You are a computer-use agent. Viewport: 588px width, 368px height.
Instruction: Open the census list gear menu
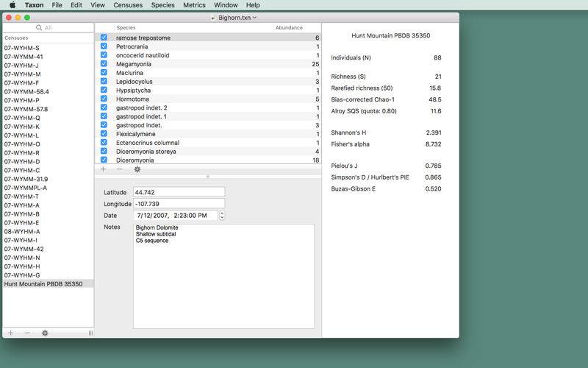point(45,333)
